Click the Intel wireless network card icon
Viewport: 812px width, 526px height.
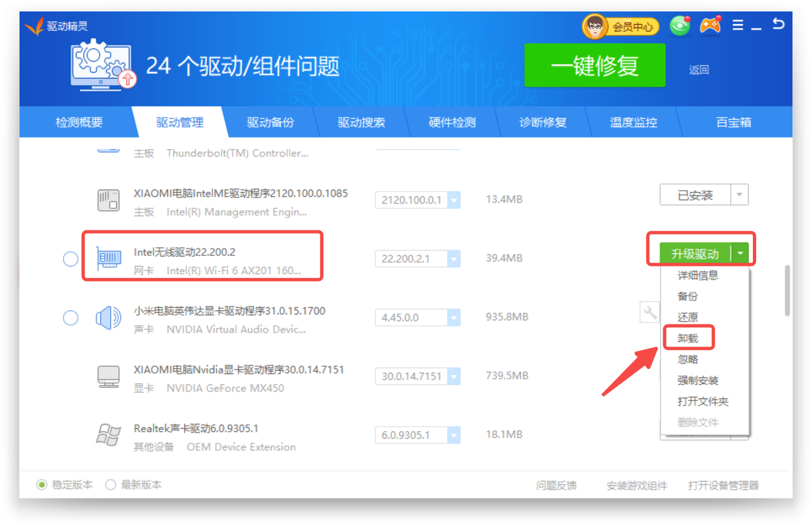[x=109, y=258]
